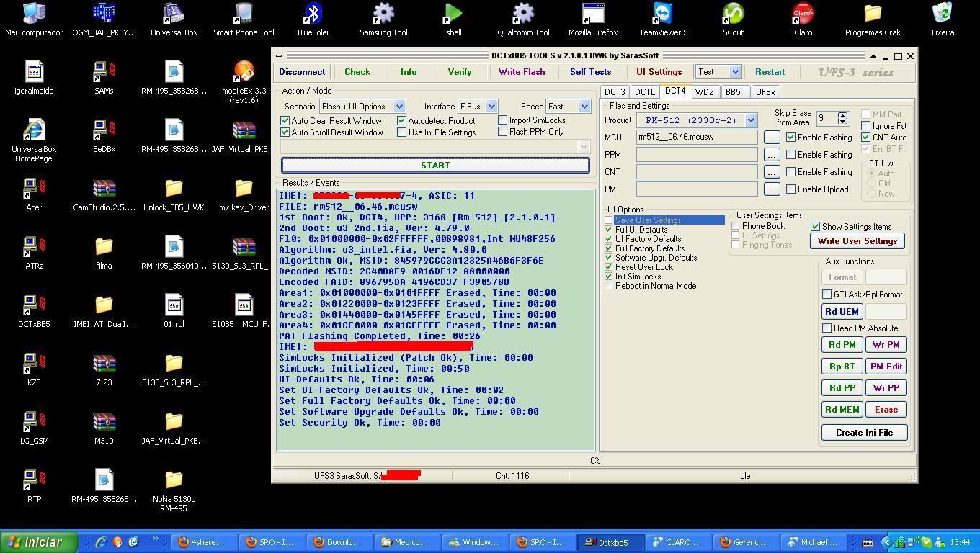The image size is (980, 553).
Task: Open the Unlock_BB5_HWK folder icon
Action: tap(174, 194)
